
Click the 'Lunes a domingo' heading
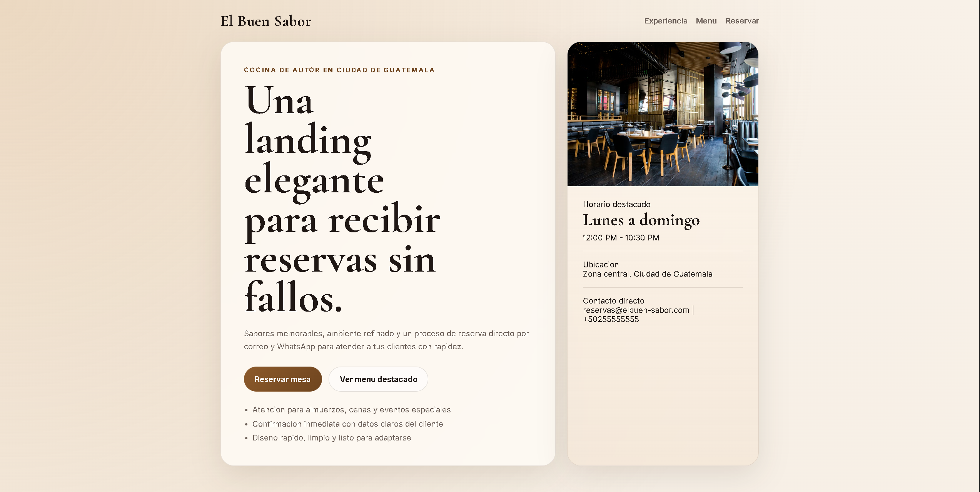tap(641, 220)
